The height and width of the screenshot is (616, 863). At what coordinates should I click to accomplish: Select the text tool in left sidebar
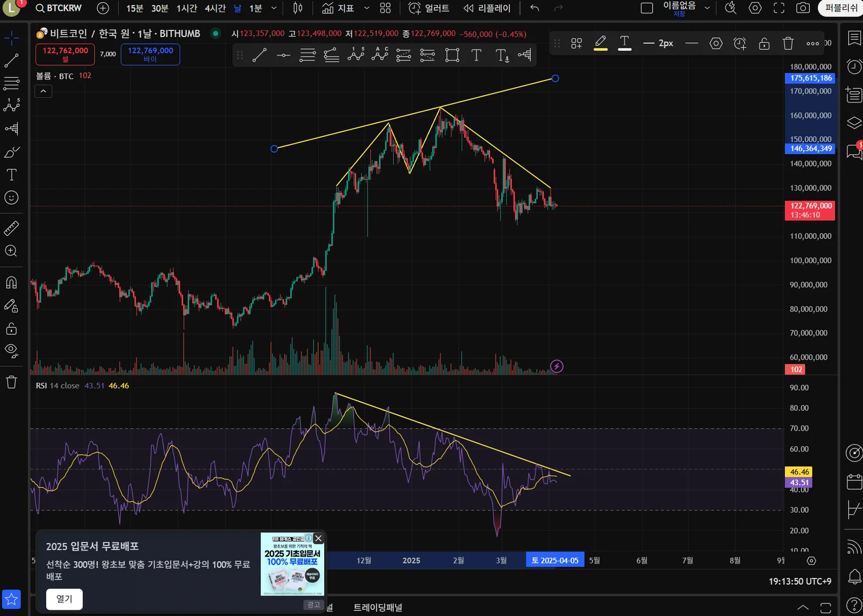pyautogui.click(x=11, y=175)
